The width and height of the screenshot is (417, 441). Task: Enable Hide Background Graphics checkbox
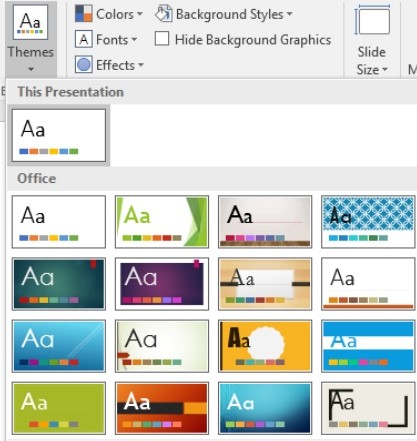pos(162,39)
